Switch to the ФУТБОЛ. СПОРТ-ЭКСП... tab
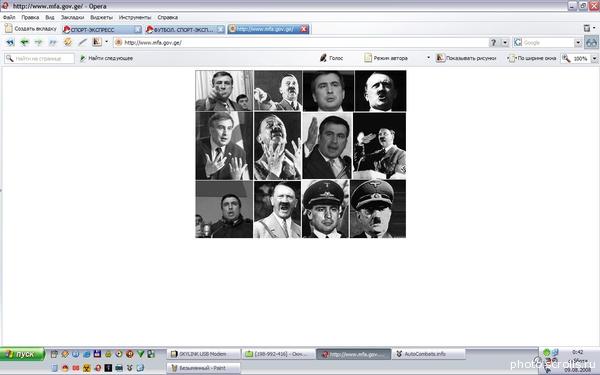The height and width of the screenshot is (375, 600). [x=185, y=29]
